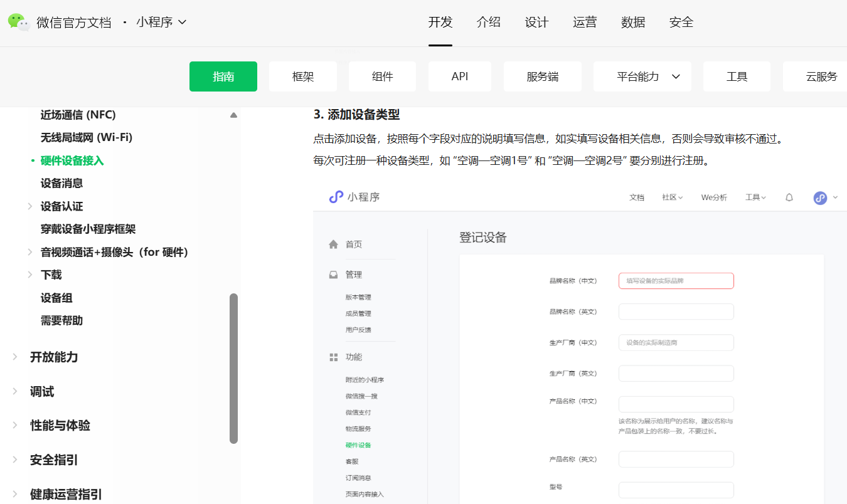Image resolution: width=847 pixels, height=504 pixels.
Task: Click the 功能 grid icon in embedded screenshot
Action: (334, 357)
